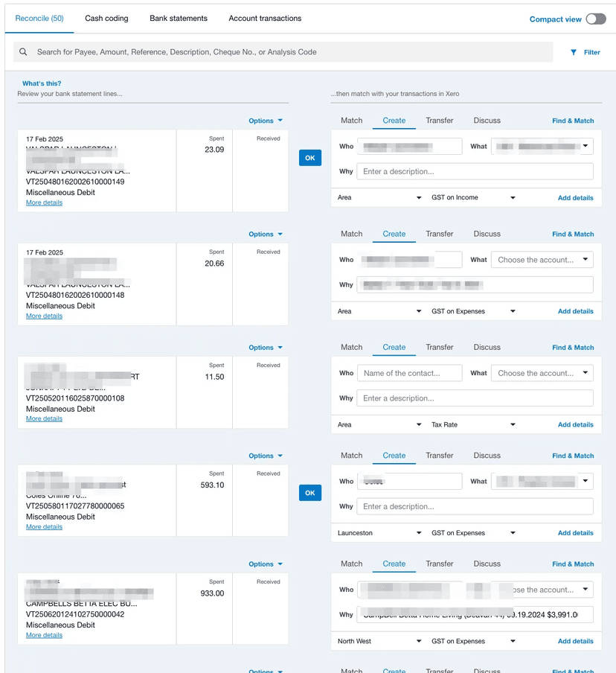Click OK for the 23.09 transaction

(309, 158)
